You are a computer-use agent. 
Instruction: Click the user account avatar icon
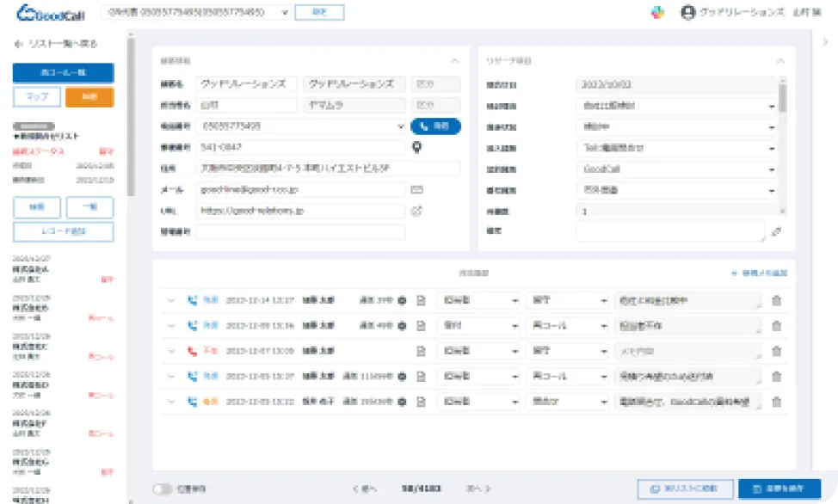pyautogui.click(x=687, y=13)
